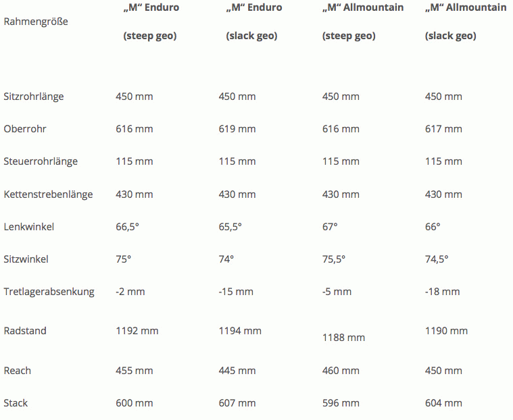Click the "M" Allmountain slack geo header
513x420 pixels.
pos(466,21)
